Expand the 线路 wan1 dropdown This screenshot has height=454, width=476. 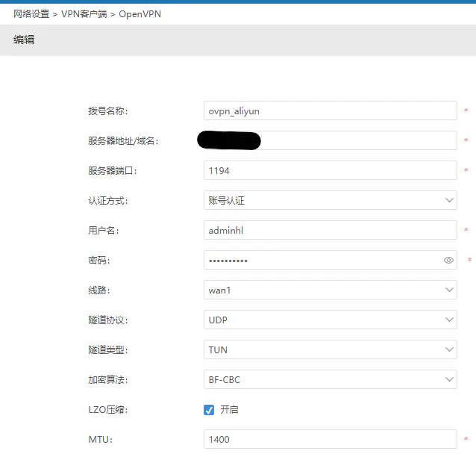pos(330,290)
